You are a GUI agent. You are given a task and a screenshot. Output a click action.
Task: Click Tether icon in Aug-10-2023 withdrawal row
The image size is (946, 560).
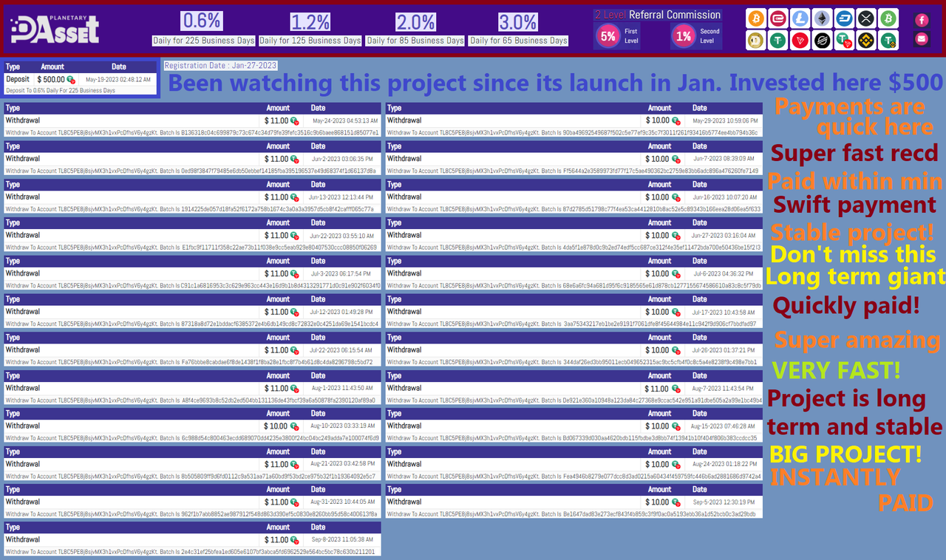[x=294, y=426]
